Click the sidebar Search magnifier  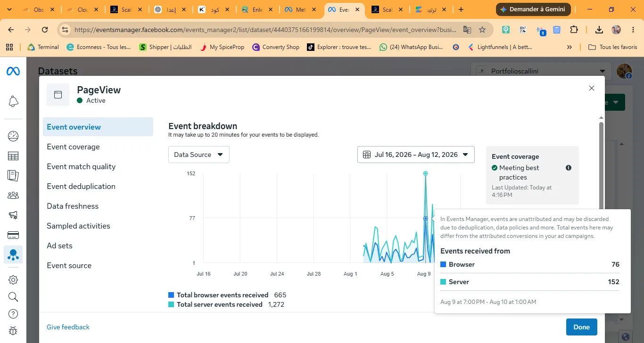click(x=13, y=297)
